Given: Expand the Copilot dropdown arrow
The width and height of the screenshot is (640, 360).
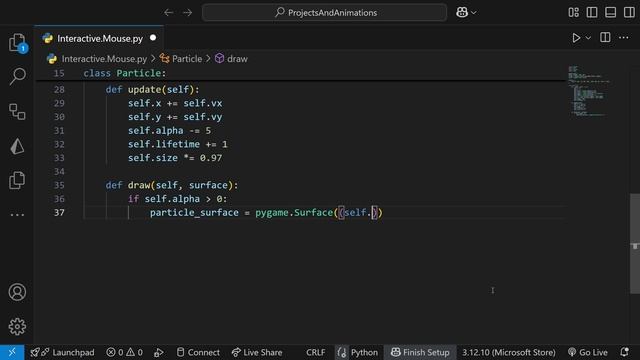Looking at the screenshot, I should pyautogui.click(x=473, y=13).
